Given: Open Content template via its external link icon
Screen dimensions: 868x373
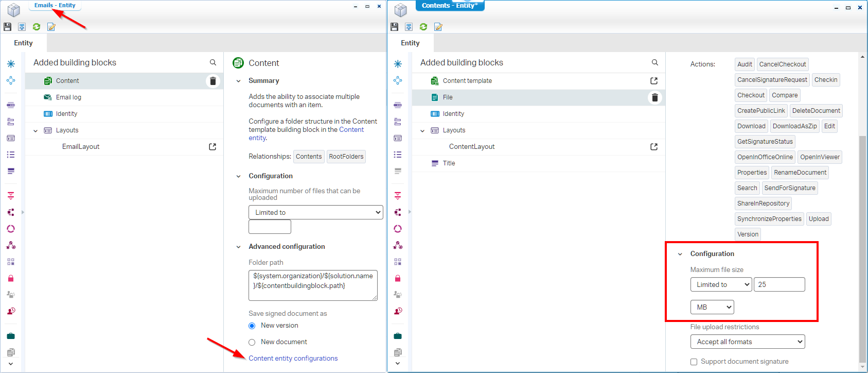Looking at the screenshot, I should tap(654, 81).
